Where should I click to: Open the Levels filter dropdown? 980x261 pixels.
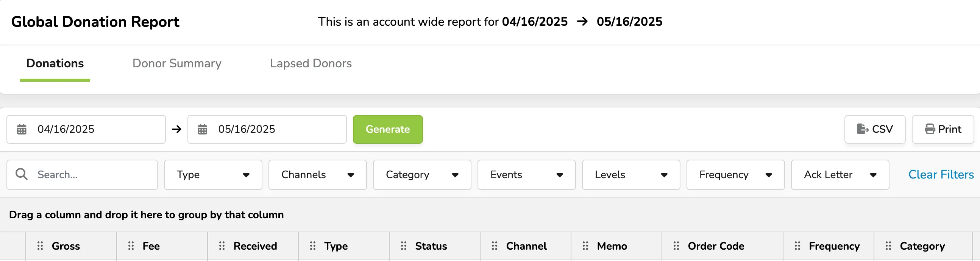[631, 175]
